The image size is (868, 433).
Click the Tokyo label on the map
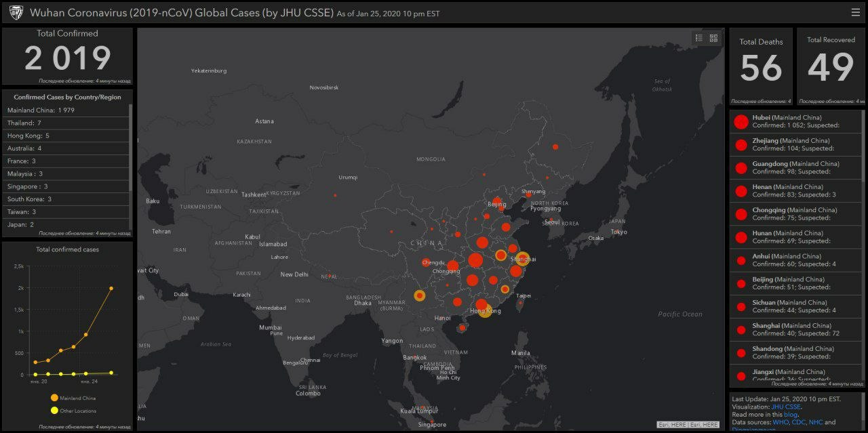pos(618,232)
